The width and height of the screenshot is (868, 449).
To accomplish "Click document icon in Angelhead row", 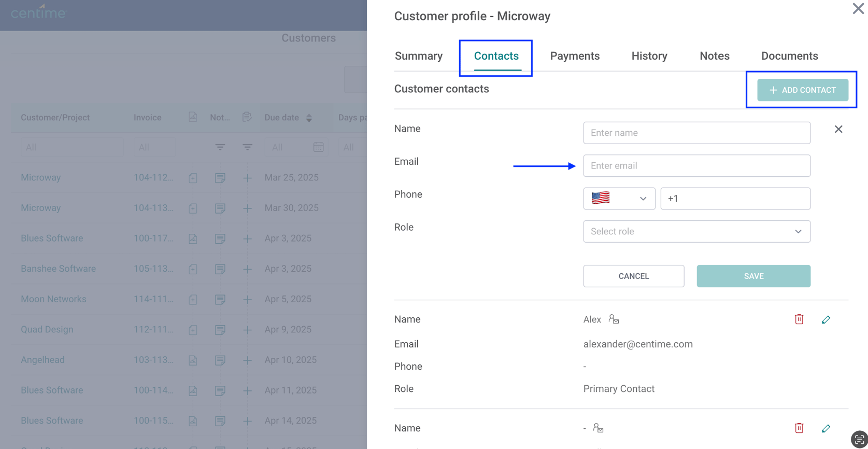I will click(193, 360).
